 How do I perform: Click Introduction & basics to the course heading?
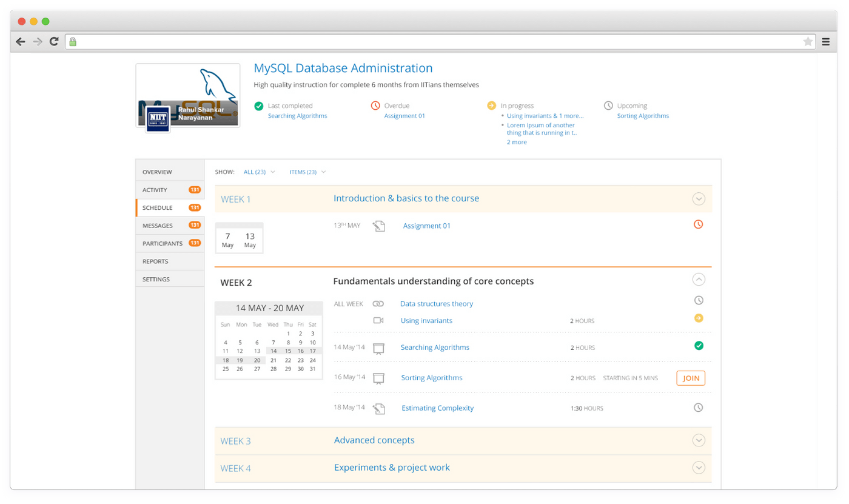406,198
